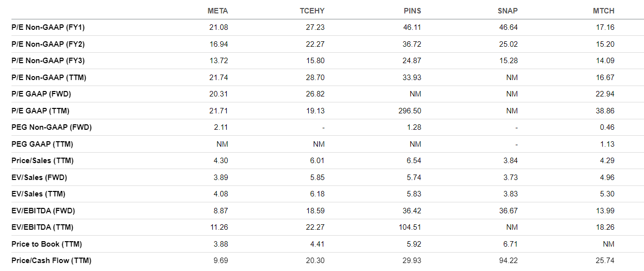The image size is (644, 271).
Task: Select META EV/EBITDA (FWD) value 8.87
Action: click(221, 211)
